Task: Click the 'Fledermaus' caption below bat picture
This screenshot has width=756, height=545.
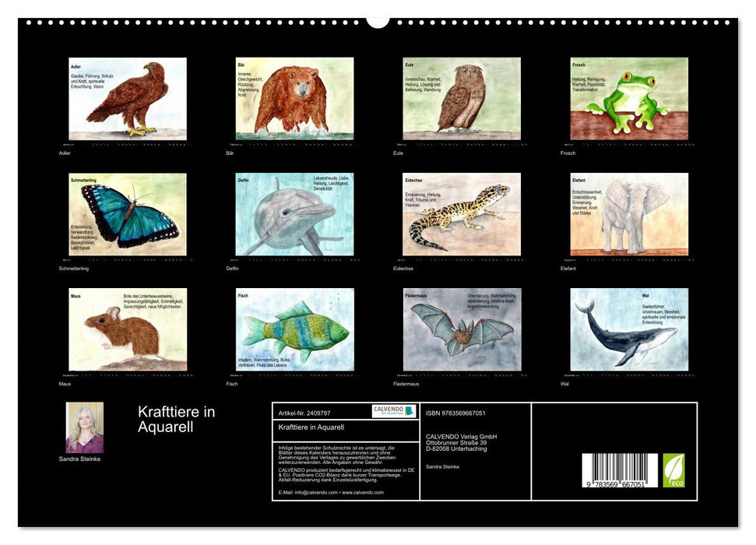Action: point(406,384)
